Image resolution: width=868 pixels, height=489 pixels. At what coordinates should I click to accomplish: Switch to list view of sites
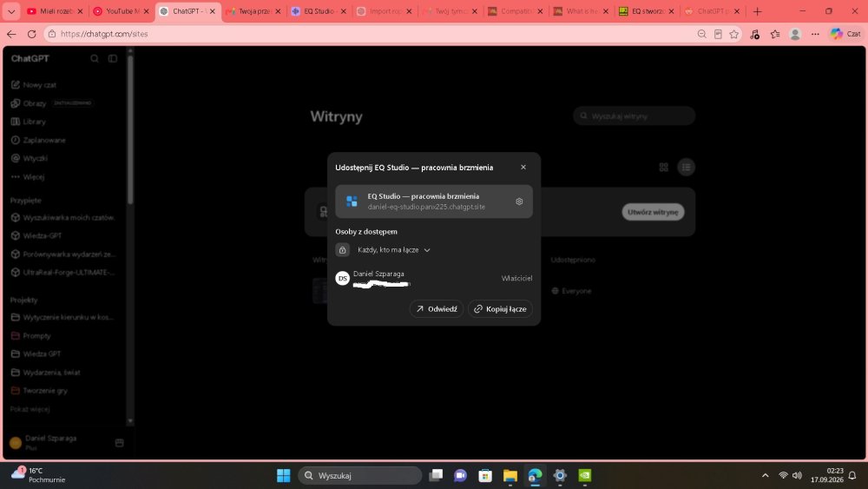(x=686, y=168)
